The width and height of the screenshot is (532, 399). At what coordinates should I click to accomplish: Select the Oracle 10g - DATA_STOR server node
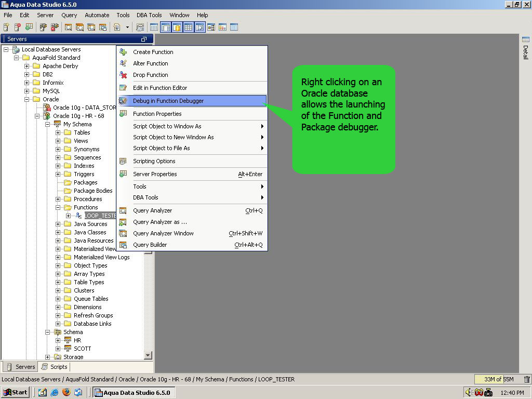click(x=84, y=108)
